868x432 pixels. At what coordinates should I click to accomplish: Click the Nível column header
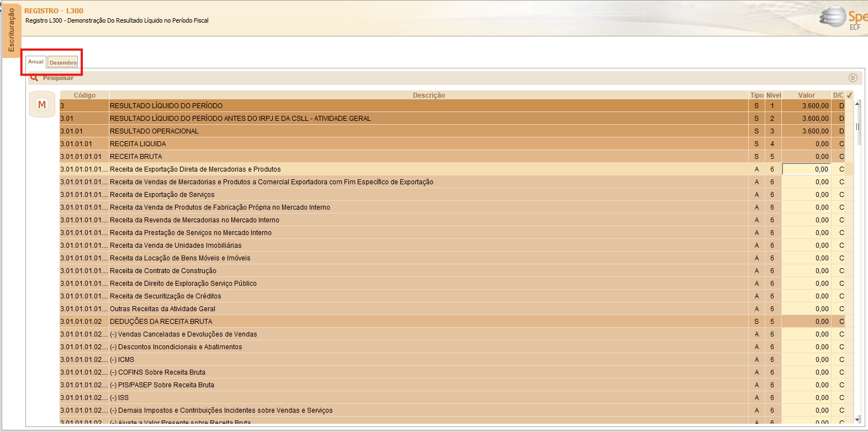coord(773,95)
